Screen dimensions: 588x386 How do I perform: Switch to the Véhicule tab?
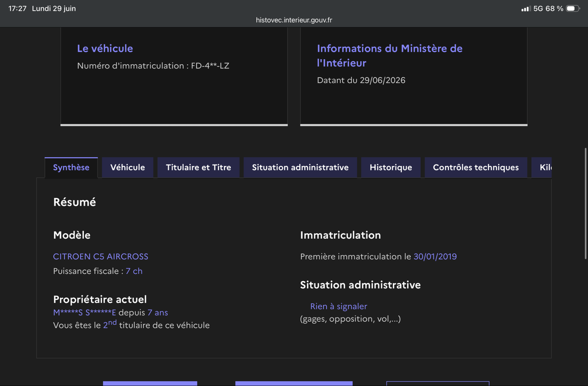pyautogui.click(x=127, y=168)
